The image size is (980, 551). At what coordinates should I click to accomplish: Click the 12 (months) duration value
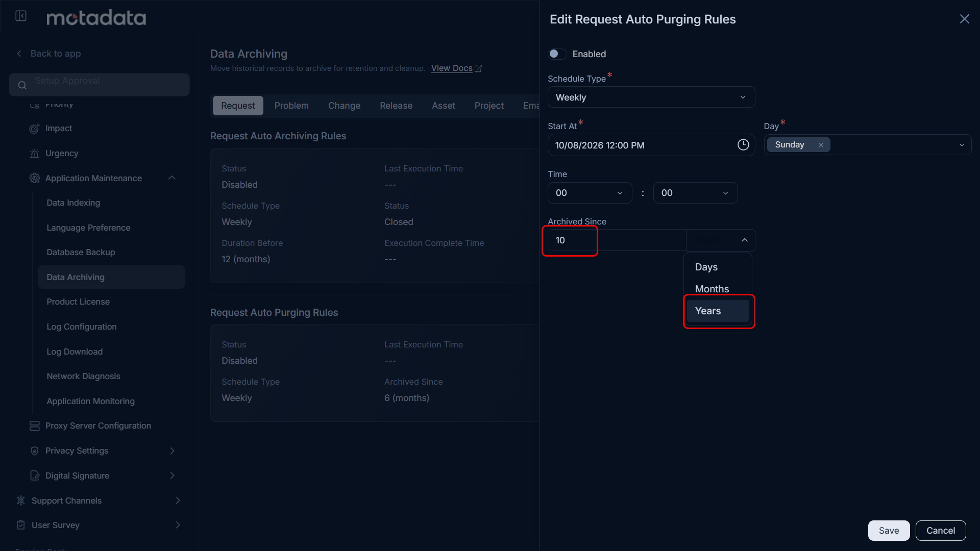[246, 259]
